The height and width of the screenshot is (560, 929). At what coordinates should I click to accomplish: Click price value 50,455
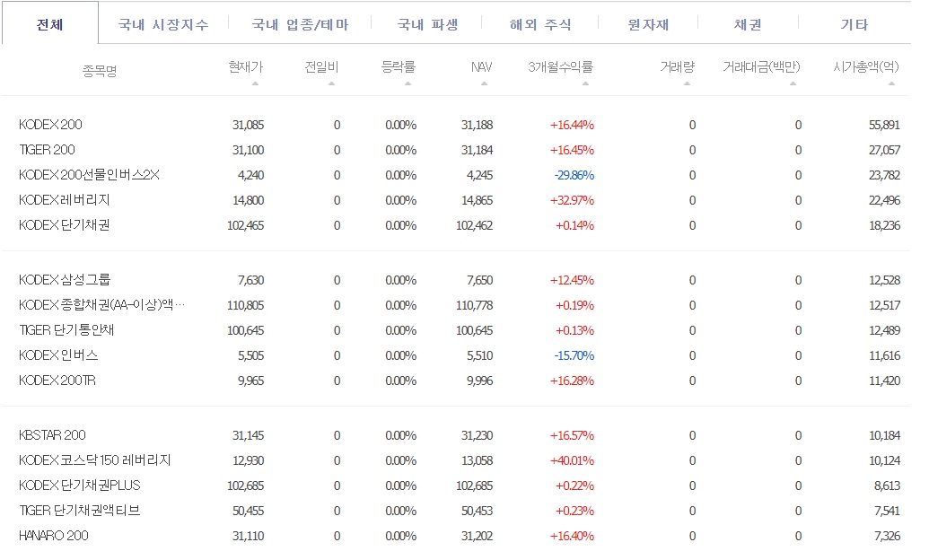point(249,511)
